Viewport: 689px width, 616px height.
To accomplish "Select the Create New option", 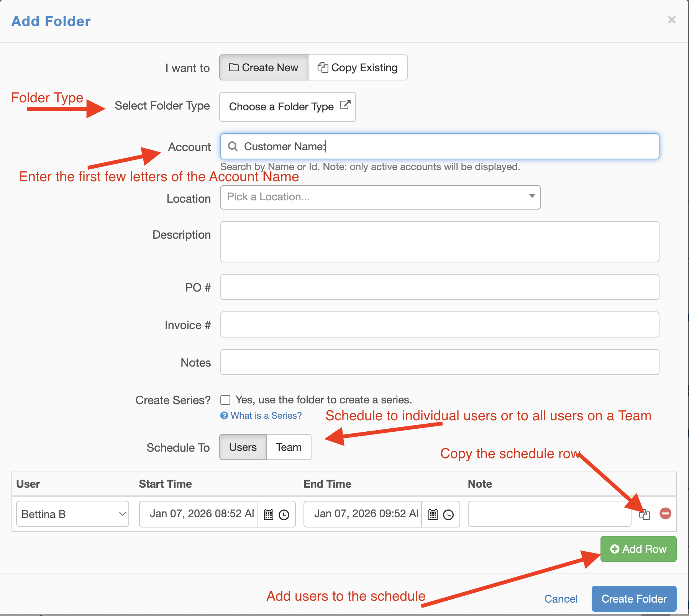I will (264, 67).
